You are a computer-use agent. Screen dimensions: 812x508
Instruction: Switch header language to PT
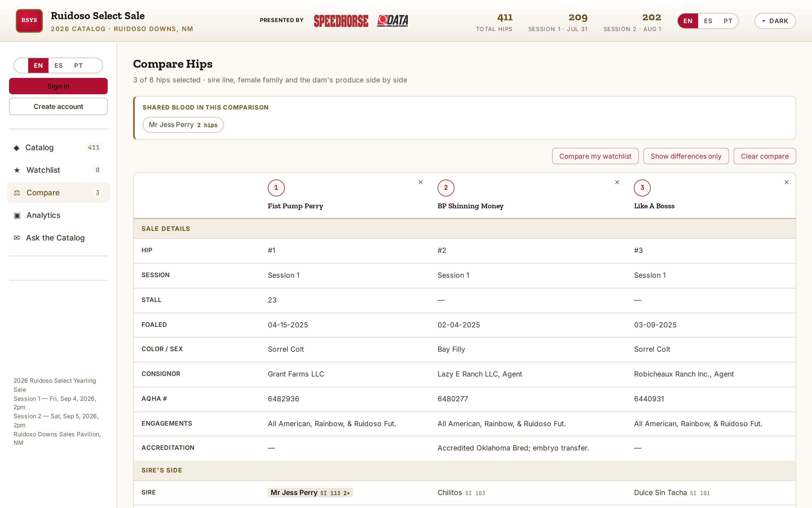[728, 21]
